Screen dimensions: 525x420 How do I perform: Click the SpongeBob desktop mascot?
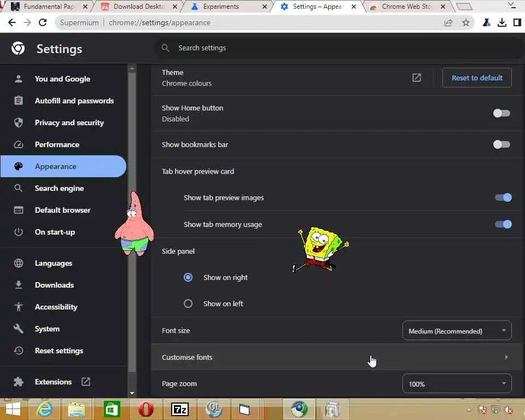[320, 249]
